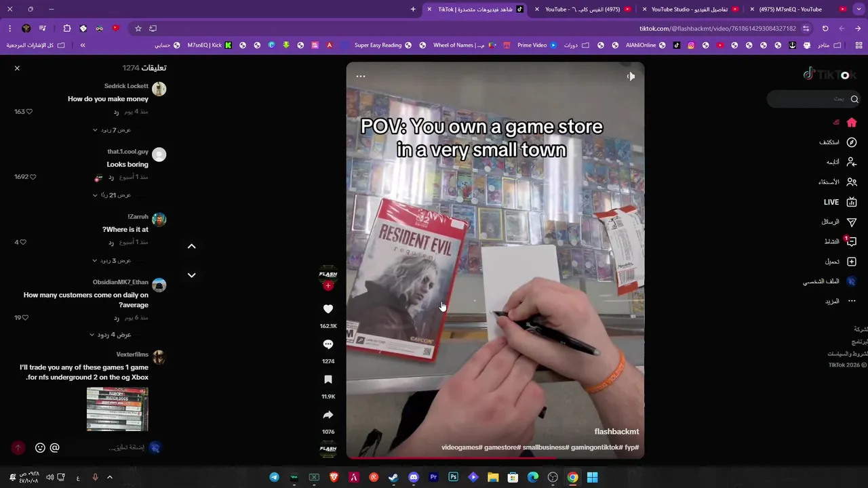The image size is (868, 488).
Task: Open game stack image in Vexterfilms comment
Action: coord(117,409)
